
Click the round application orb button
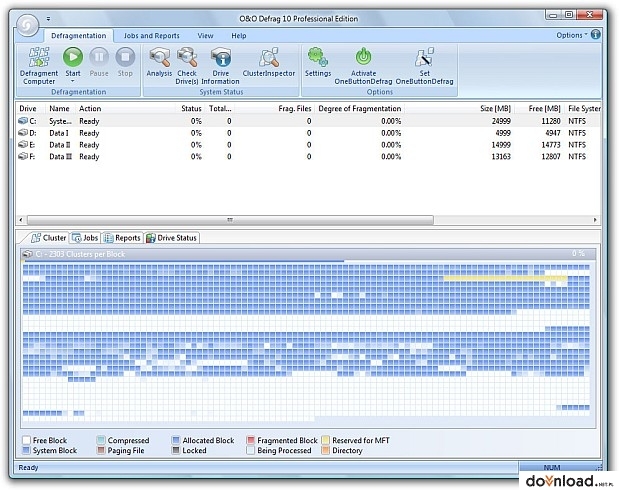[x=28, y=26]
